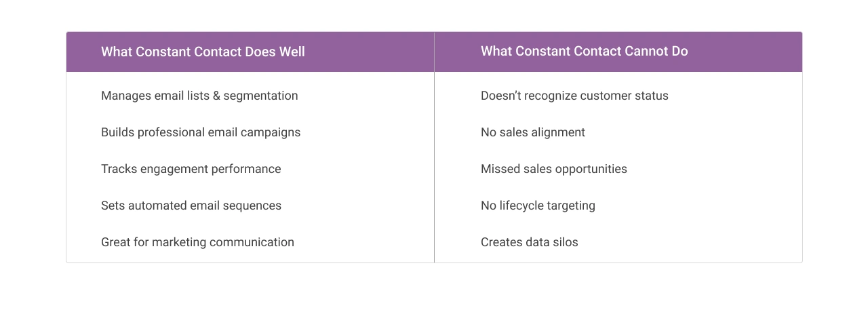Click 'Doesn't recognize customer status' entry
The width and height of the screenshot is (868, 310).
click(x=574, y=96)
